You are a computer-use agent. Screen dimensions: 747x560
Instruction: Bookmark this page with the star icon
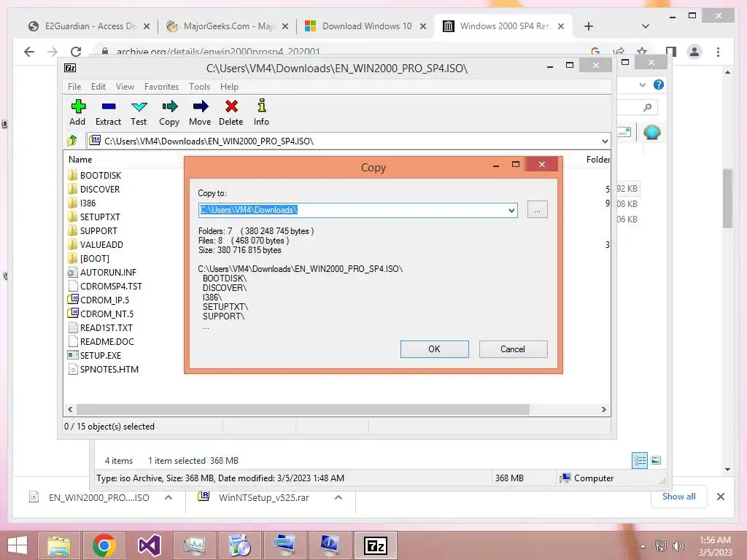tap(642, 52)
